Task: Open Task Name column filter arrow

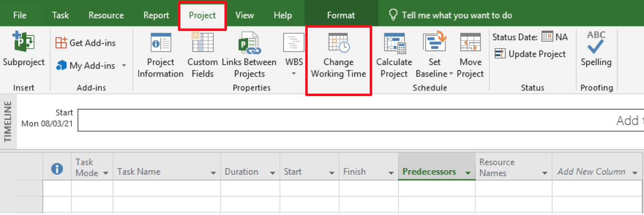Action: click(213, 173)
